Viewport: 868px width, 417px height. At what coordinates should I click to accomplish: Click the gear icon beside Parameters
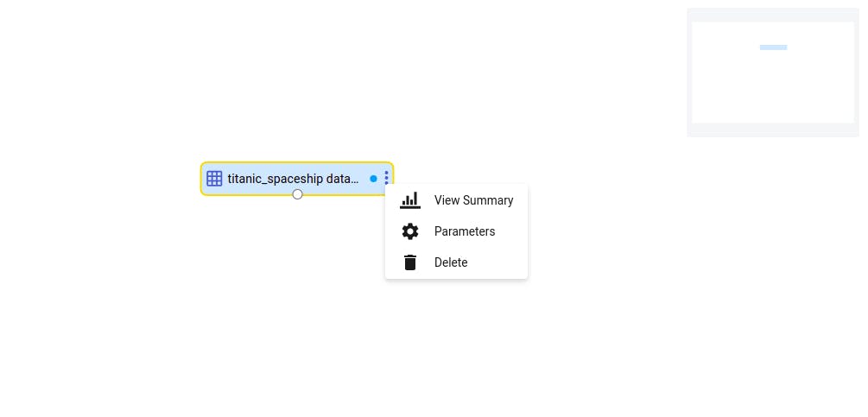[x=410, y=231]
